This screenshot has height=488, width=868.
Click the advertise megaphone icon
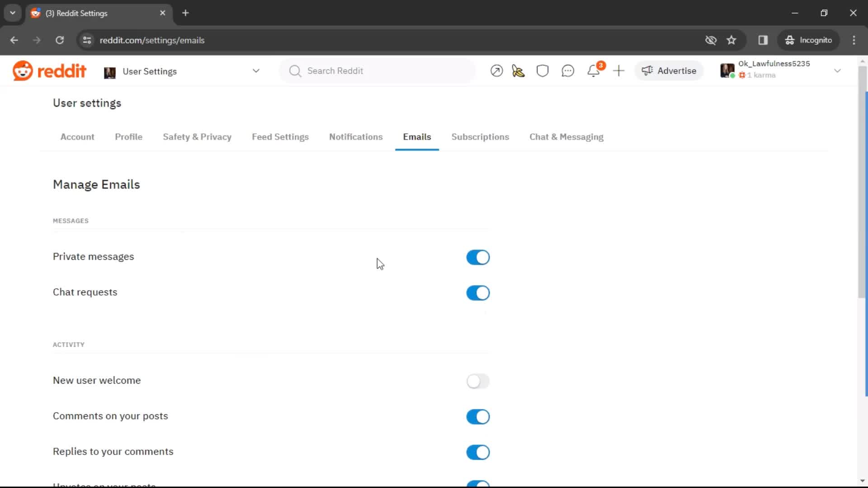647,71
